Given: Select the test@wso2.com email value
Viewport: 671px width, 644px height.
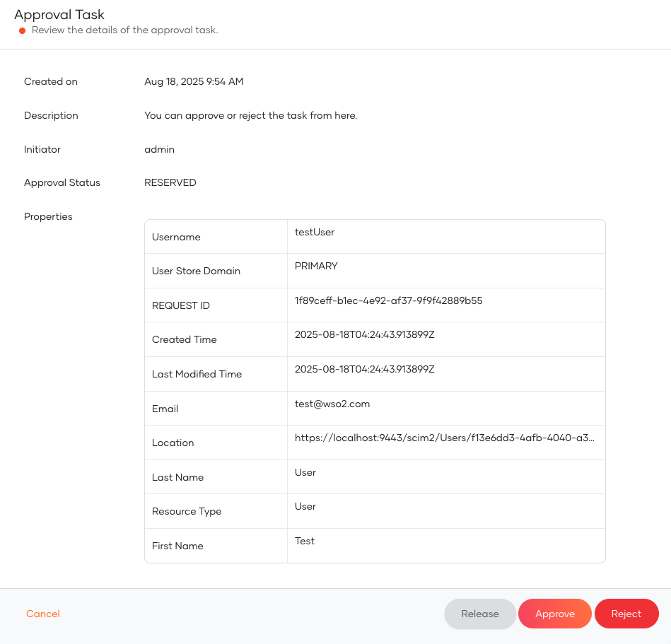Looking at the screenshot, I should 332,404.
